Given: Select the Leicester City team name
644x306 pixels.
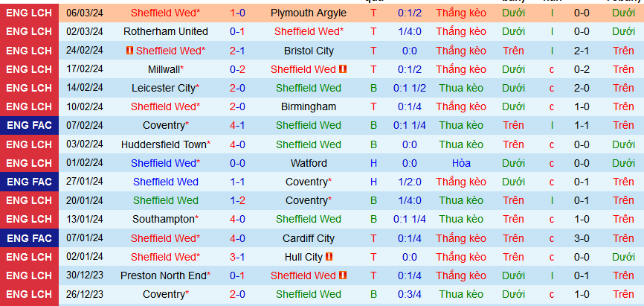Looking at the screenshot, I should [165, 88].
